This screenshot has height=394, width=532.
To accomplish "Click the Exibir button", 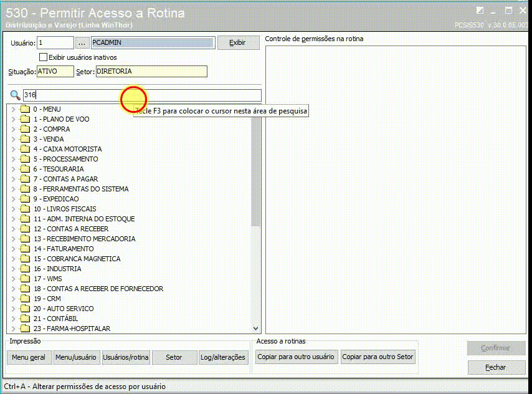I will coord(238,43).
